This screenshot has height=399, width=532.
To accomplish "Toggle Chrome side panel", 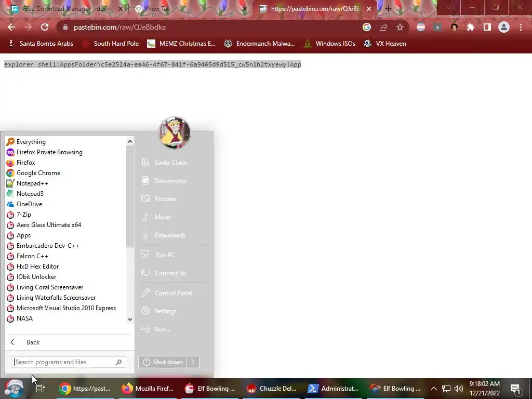I will tap(487, 27).
